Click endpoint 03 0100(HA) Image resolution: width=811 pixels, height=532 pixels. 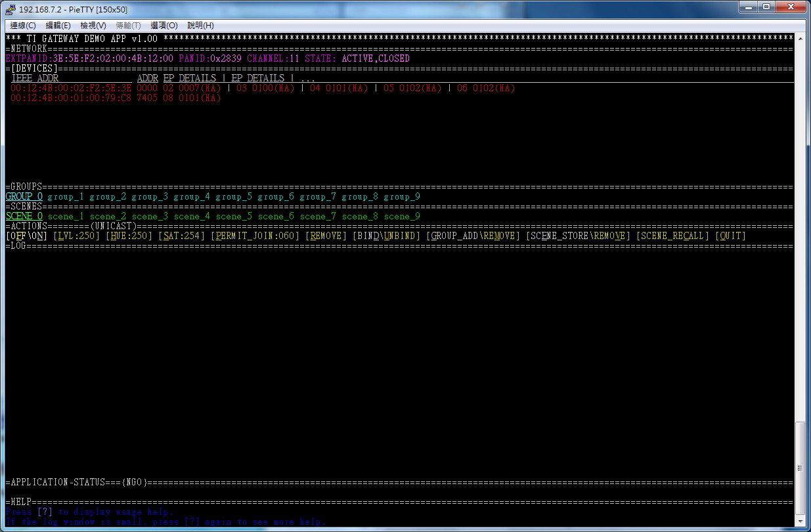point(265,88)
